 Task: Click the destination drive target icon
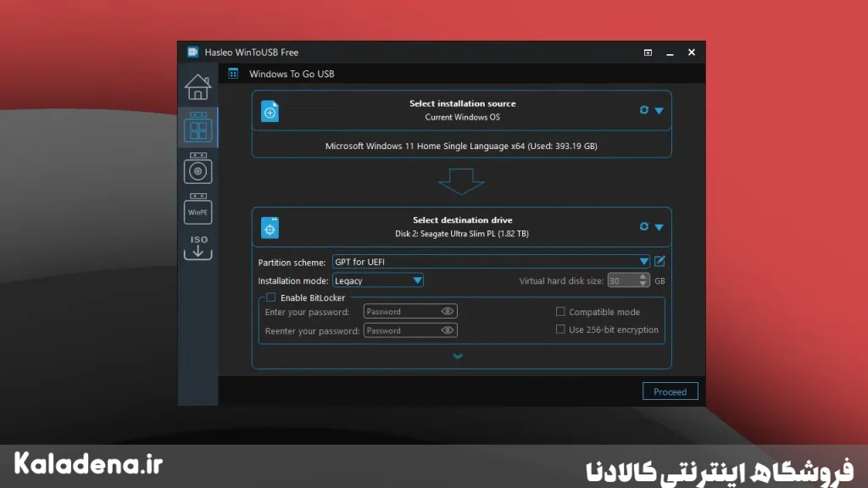270,228
